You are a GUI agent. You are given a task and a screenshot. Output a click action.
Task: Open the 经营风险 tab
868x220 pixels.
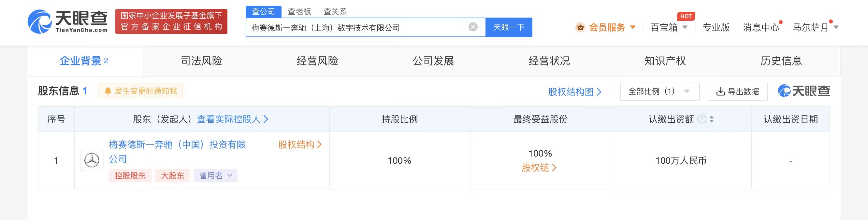click(317, 61)
